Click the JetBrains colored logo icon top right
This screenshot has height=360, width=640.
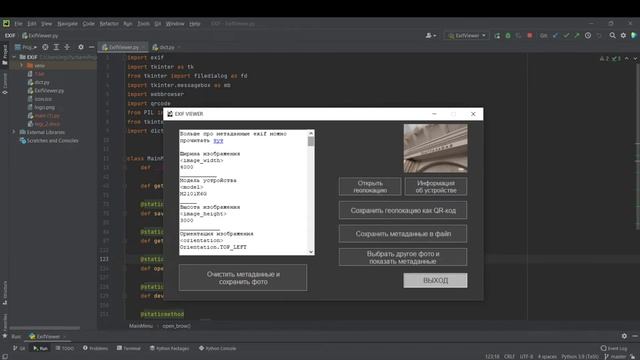tap(634, 36)
